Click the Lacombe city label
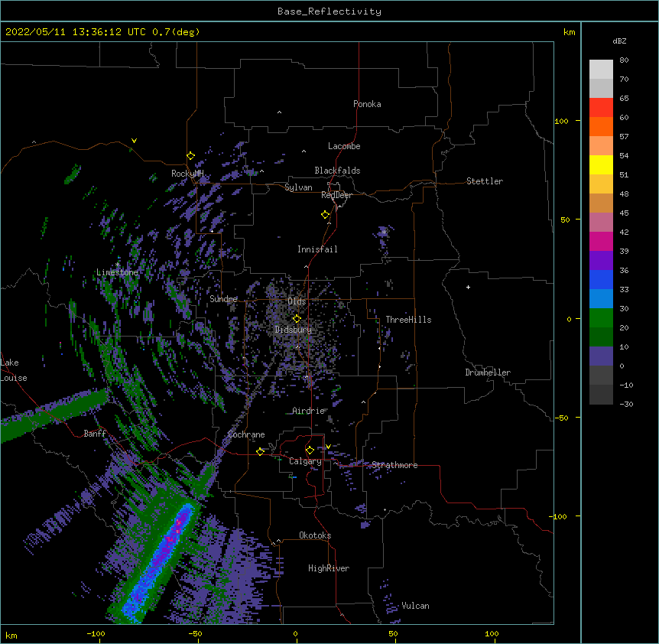The image size is (659, 644). click(344, 146)
